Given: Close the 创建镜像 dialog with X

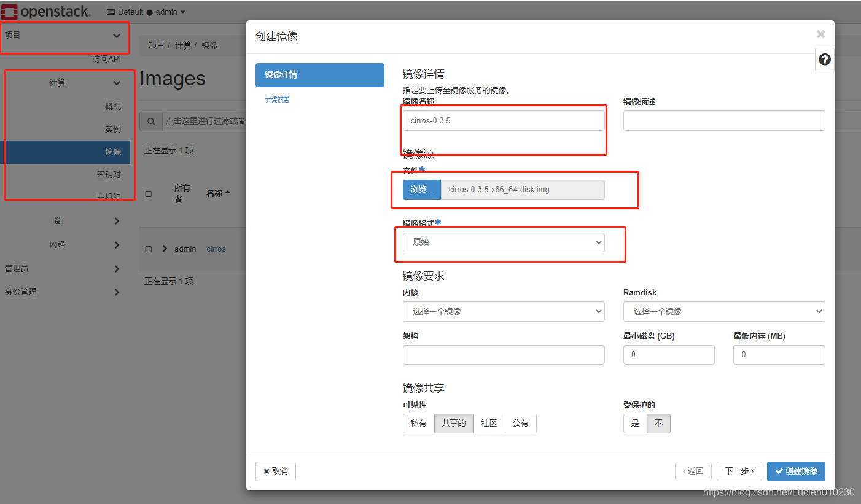Looking at the screenshot, I should pyautogui.click(x=820, y=34).
